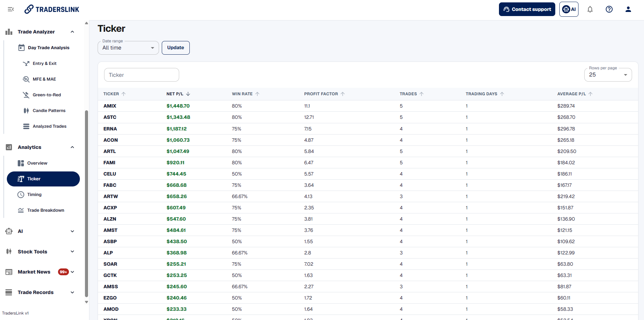Screen dimensions: 644x320
Task: Click the SOAR ticker cell
Action: pos(110,264)
